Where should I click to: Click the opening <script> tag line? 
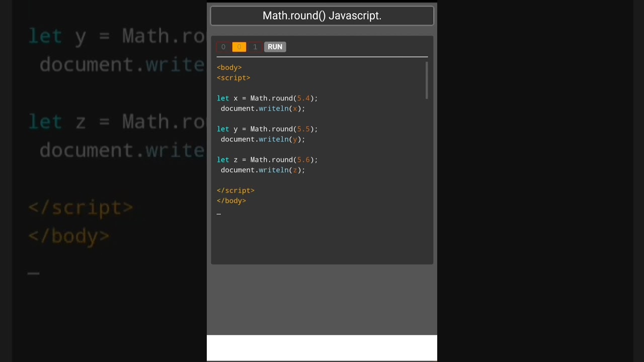233,78
